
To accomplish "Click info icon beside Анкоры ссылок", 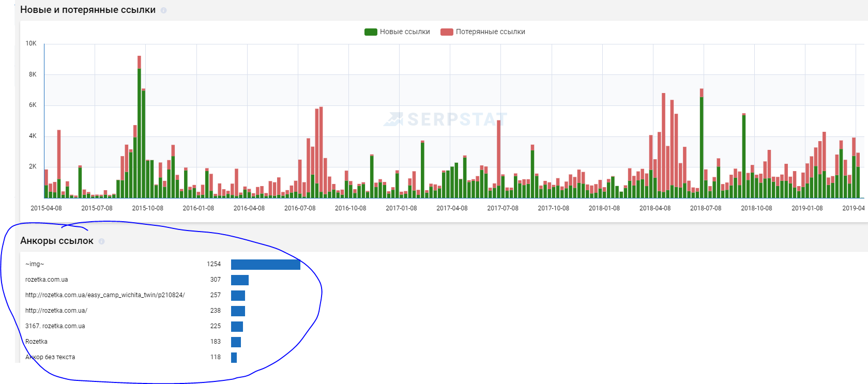I will click(x=101, y=241).
